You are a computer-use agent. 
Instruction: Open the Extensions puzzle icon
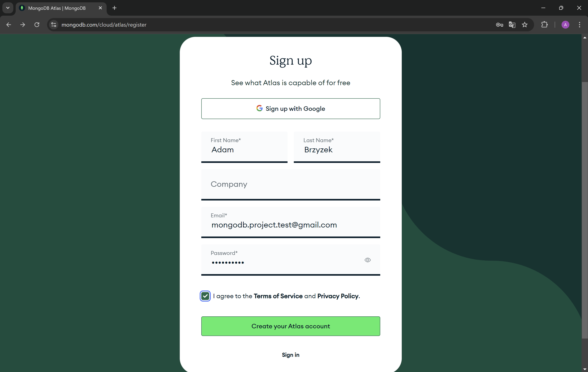[544, 25]
